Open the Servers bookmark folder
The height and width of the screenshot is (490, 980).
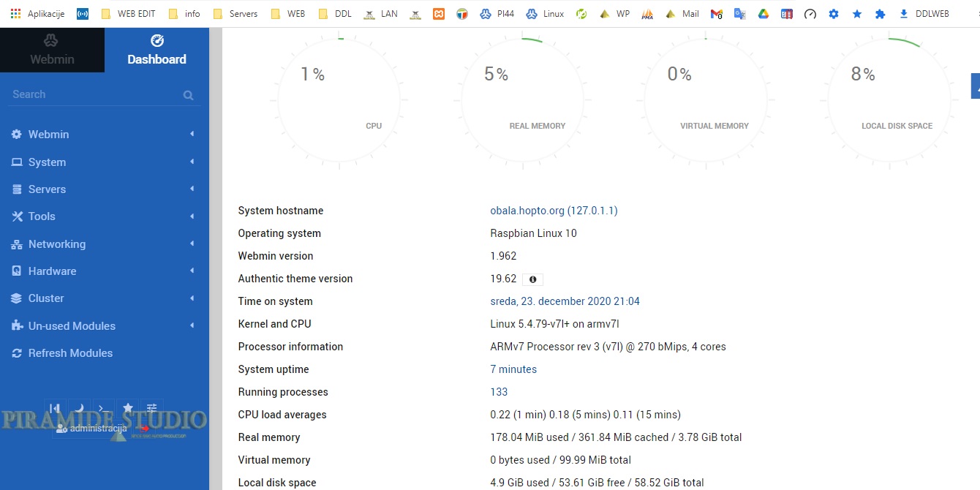click(235, 14)
